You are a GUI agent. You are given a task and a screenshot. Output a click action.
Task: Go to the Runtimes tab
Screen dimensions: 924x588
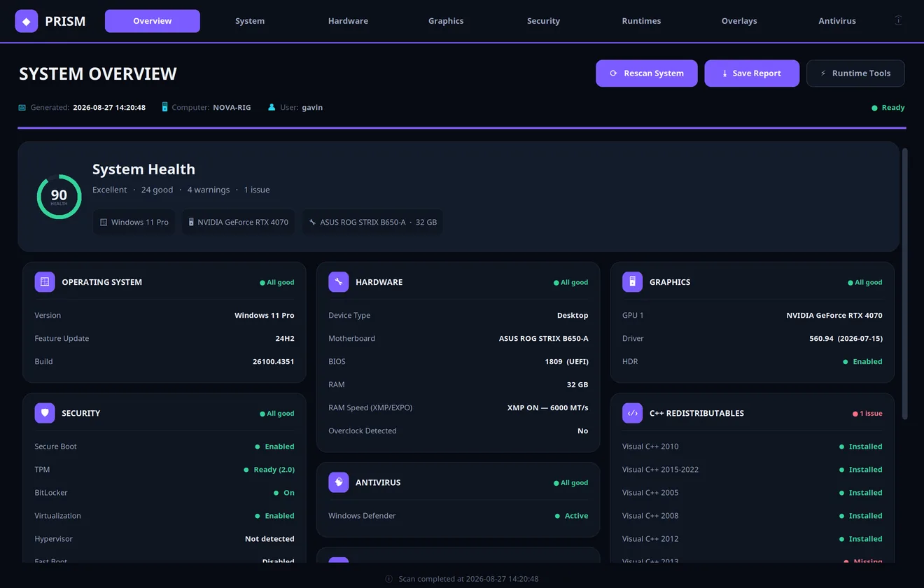[641, 21]
